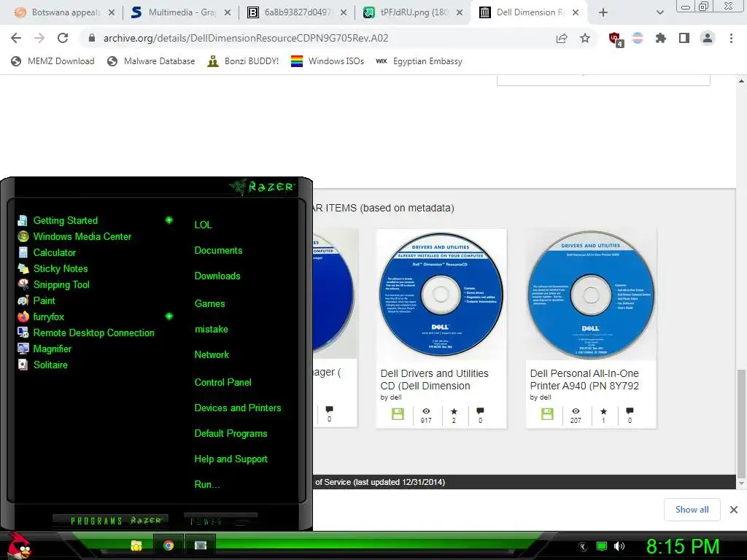
Task: Open the Games folder
Action: (x=209, y=303)
